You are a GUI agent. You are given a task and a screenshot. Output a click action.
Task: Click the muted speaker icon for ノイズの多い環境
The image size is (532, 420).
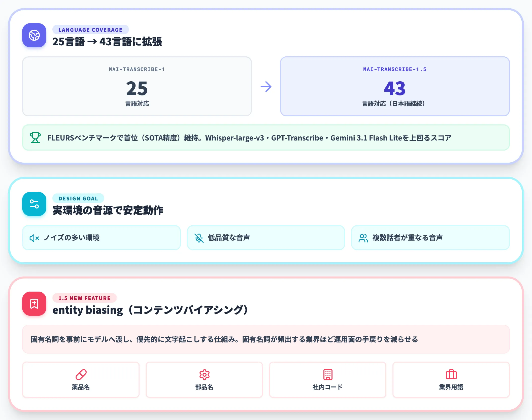34,238
